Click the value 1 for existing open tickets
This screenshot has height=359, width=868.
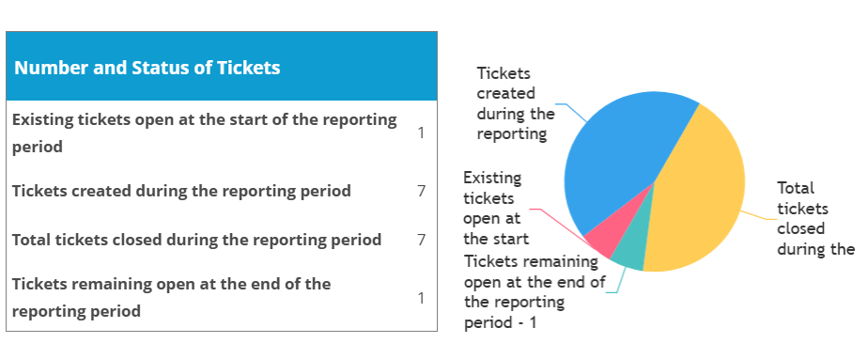(x=421, y=133)
